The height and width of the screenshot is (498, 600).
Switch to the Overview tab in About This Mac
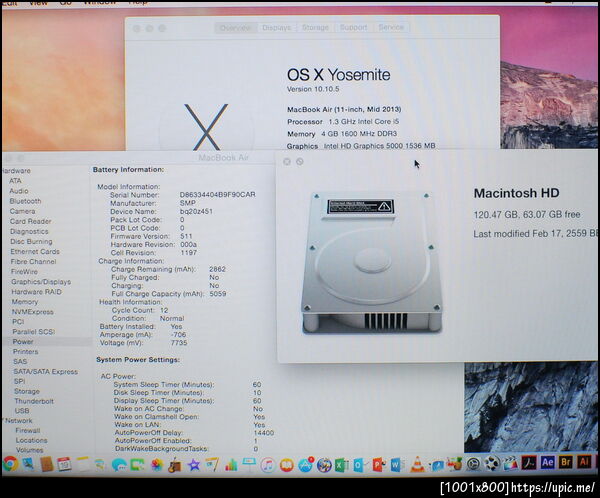[x=236, y=28]
